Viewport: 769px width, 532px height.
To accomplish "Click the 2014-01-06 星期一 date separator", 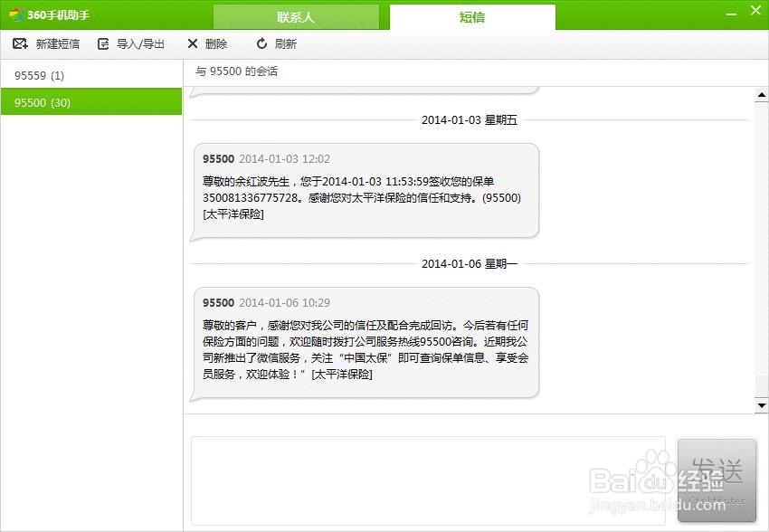I will pyautogui.click(x=469, y=262).
